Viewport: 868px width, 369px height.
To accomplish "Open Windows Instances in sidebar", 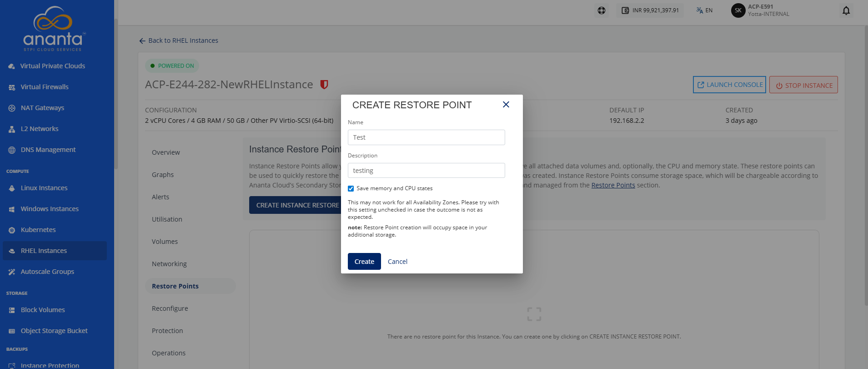I will point(50,209).
